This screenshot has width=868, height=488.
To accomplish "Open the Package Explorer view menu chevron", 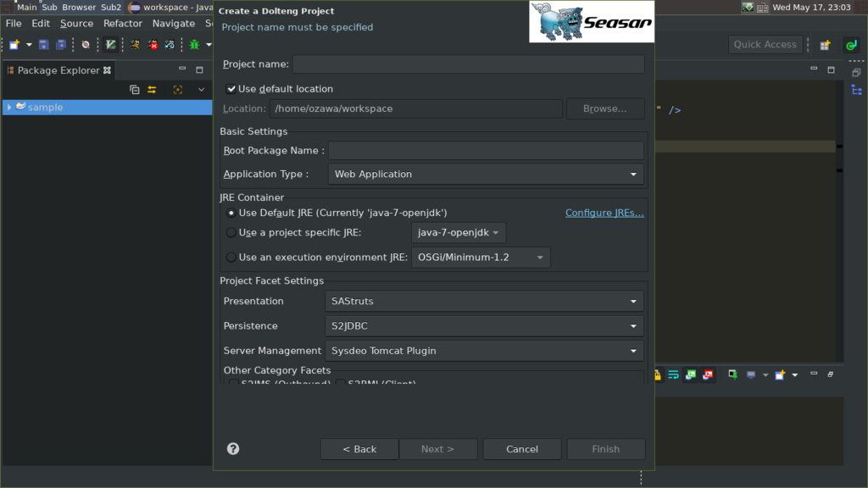I will pos(201,90).
